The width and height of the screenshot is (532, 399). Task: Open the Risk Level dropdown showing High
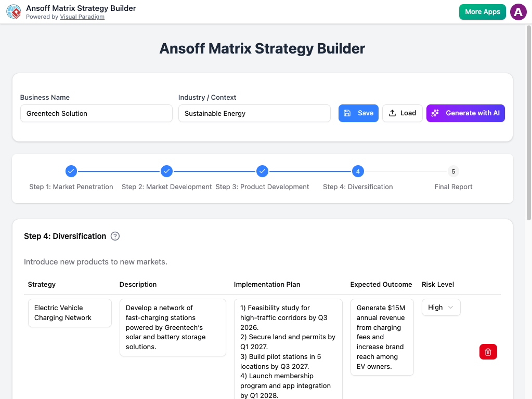pyautogui.click(x=440, y=307)
